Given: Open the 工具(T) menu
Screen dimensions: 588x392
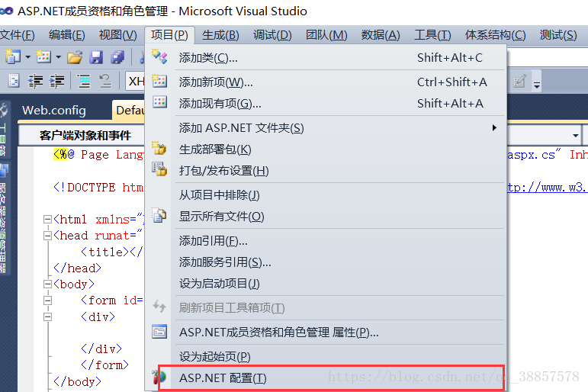Looking at the screenshot, I should pyautogui.click(x=432, y=35).
